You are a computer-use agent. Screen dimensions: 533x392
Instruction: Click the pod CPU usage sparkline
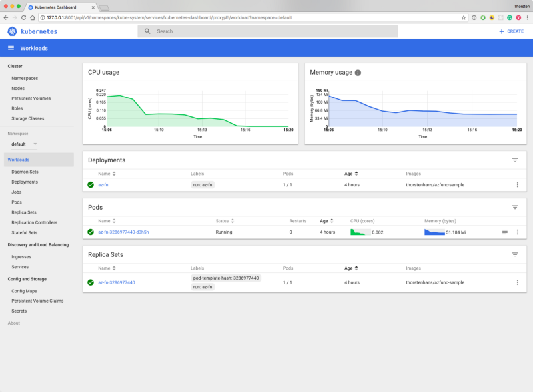[x=360, y=232]
